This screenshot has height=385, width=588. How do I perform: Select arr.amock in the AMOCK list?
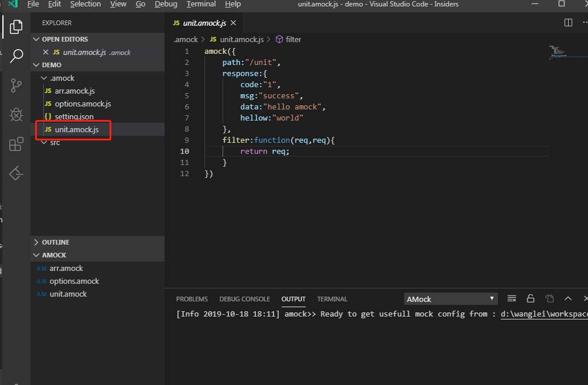point(97,268)
